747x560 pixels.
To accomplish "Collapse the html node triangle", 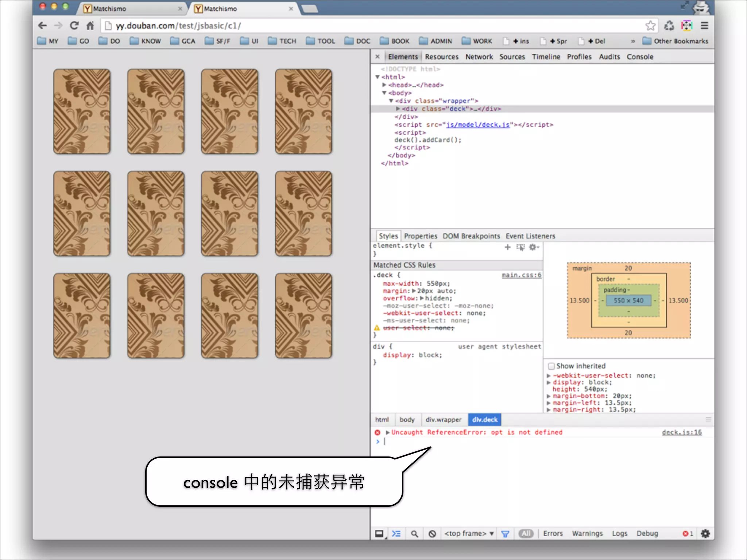I will click(378, 77).
